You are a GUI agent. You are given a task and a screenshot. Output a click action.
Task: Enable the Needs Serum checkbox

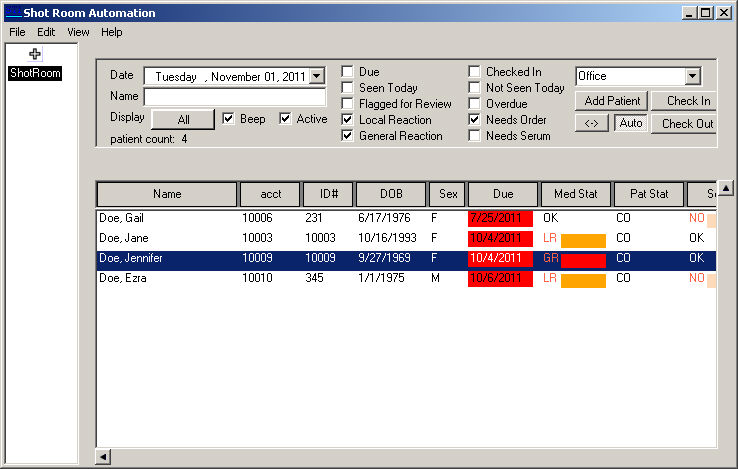(x=474, y=136)
